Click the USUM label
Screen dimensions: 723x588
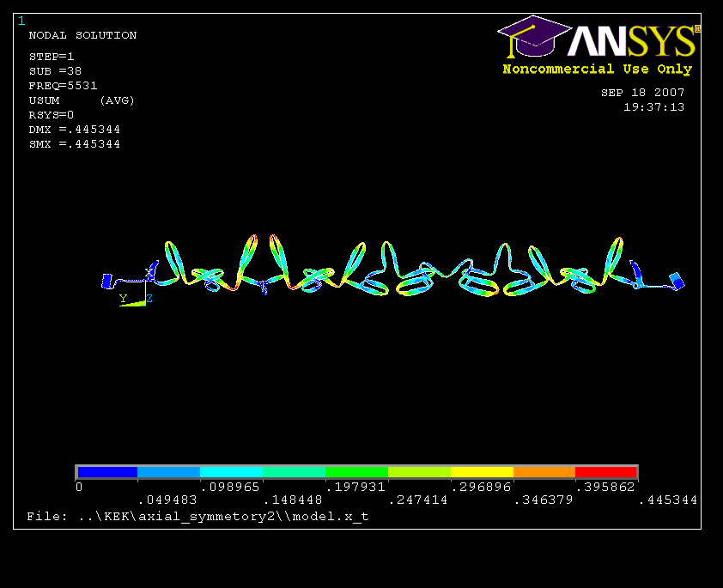pyautogui.click(x=45, y=100)
